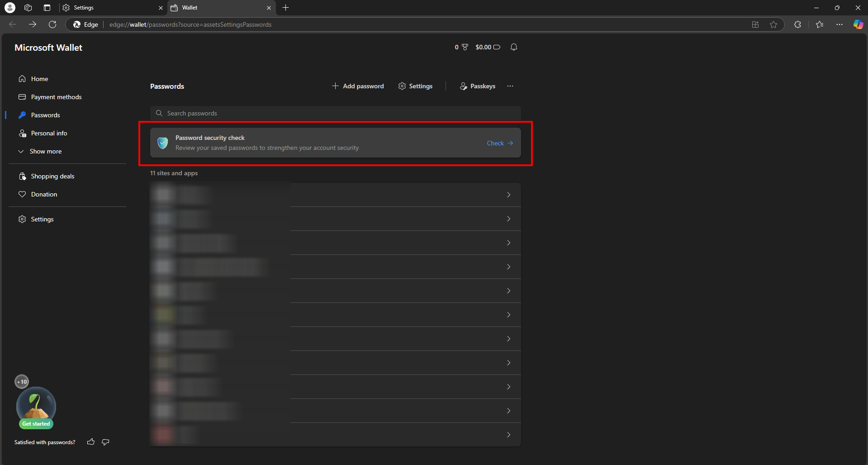
Task: Go forward with the forward arrow
Action: tap(33, 24)
